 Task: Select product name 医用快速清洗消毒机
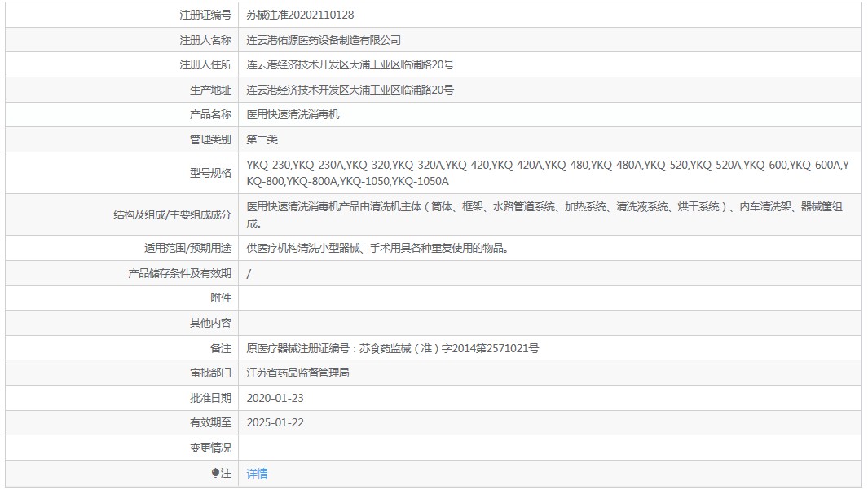(x=293, y=115)
